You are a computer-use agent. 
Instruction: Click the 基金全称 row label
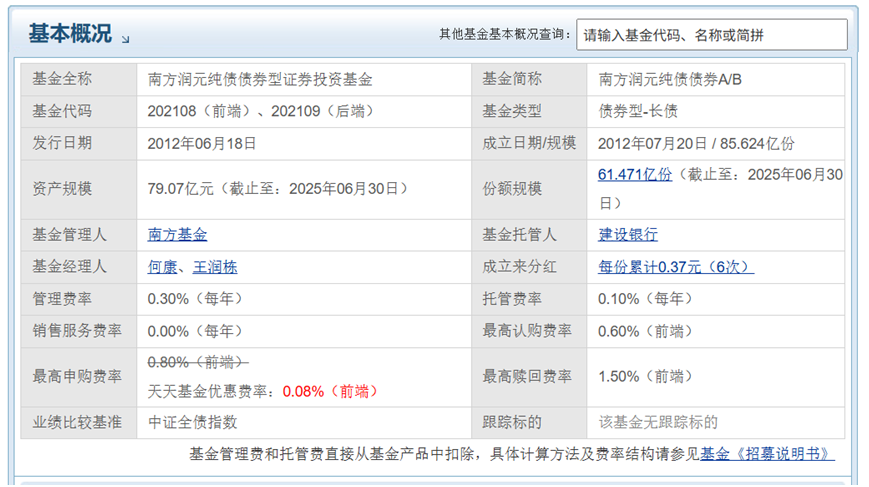(62, 79)
